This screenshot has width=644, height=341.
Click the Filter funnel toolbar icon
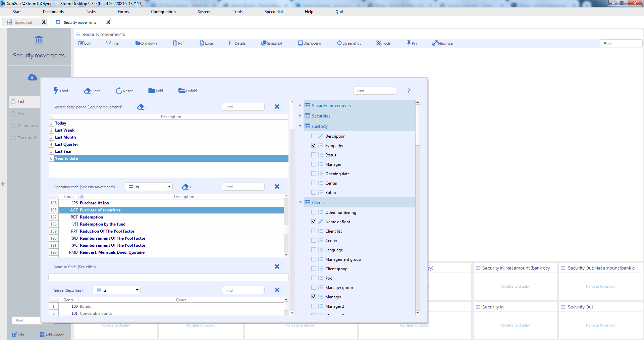pos(108,43)
